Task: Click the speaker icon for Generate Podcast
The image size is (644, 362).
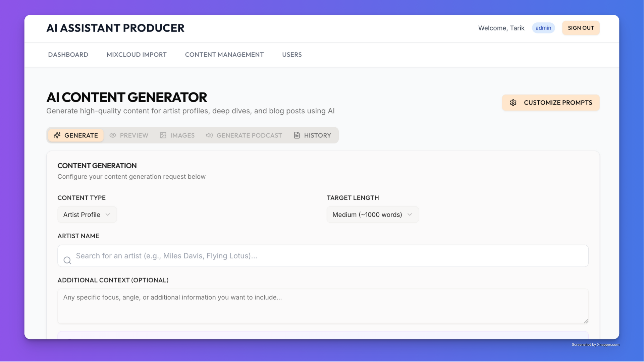Action: pyautogui.click(x=209, y=135)
